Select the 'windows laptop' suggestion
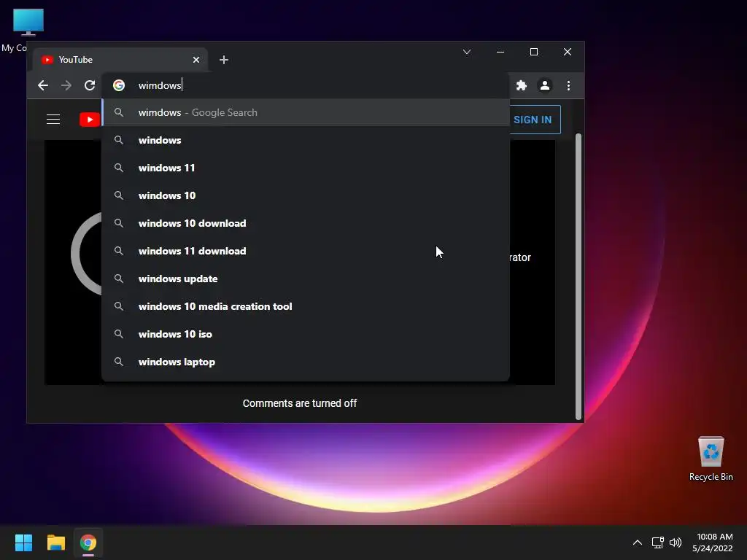 click(306, 362)
